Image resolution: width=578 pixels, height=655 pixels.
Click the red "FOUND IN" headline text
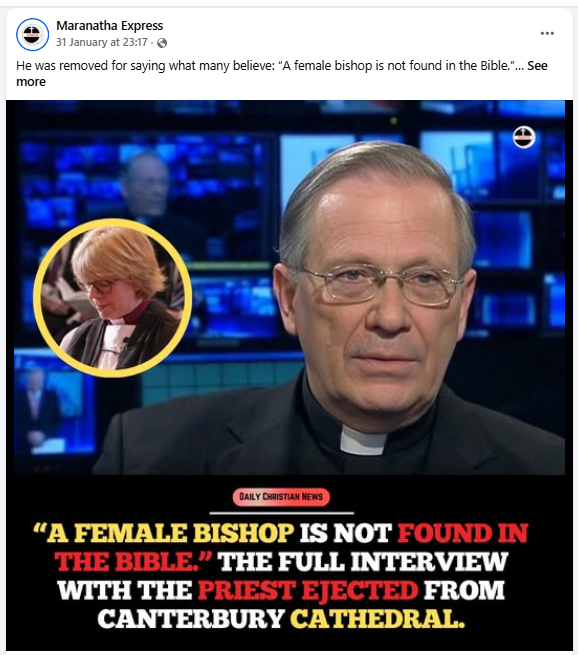[463, 533]
